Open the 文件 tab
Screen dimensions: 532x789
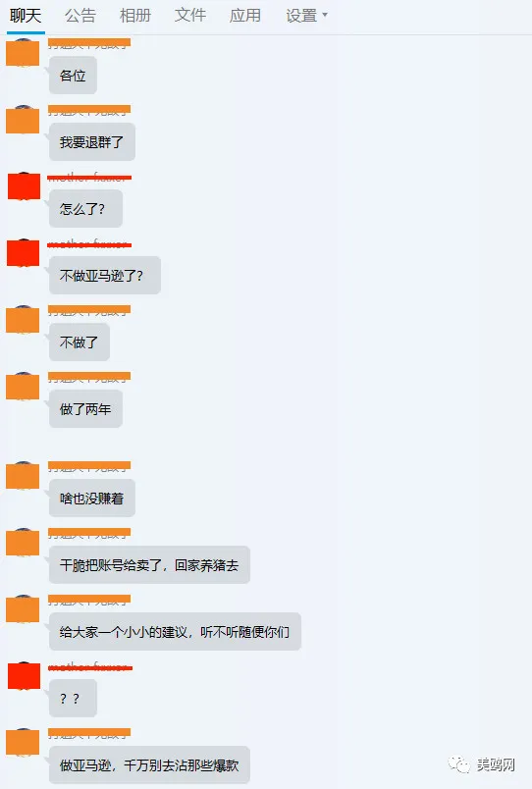coord(190,16)
